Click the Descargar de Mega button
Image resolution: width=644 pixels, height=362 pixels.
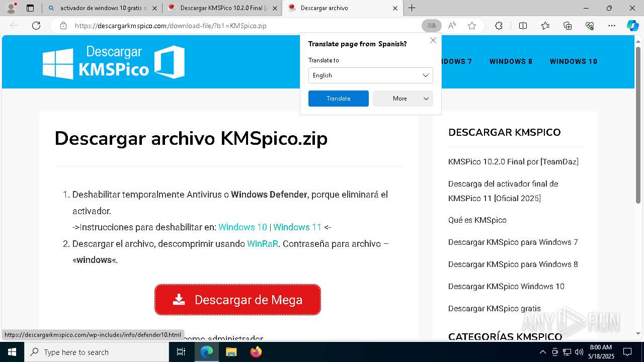(x=237, y=300)
